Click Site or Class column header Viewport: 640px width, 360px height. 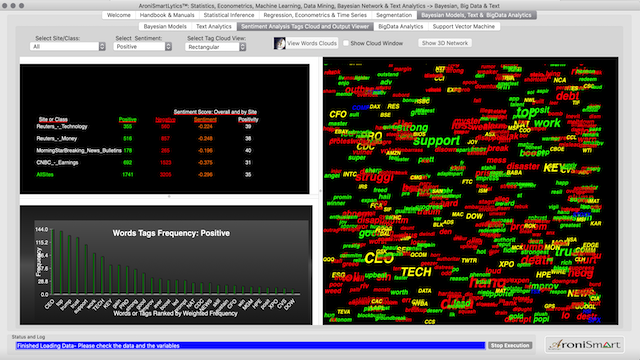tap(53, 120)
